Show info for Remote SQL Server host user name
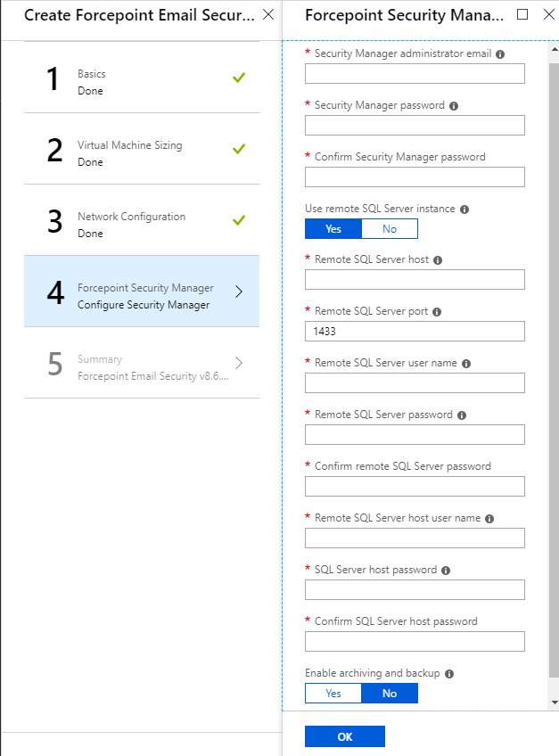The width and height of the screenshot is (559, 756). pos(489,519)
